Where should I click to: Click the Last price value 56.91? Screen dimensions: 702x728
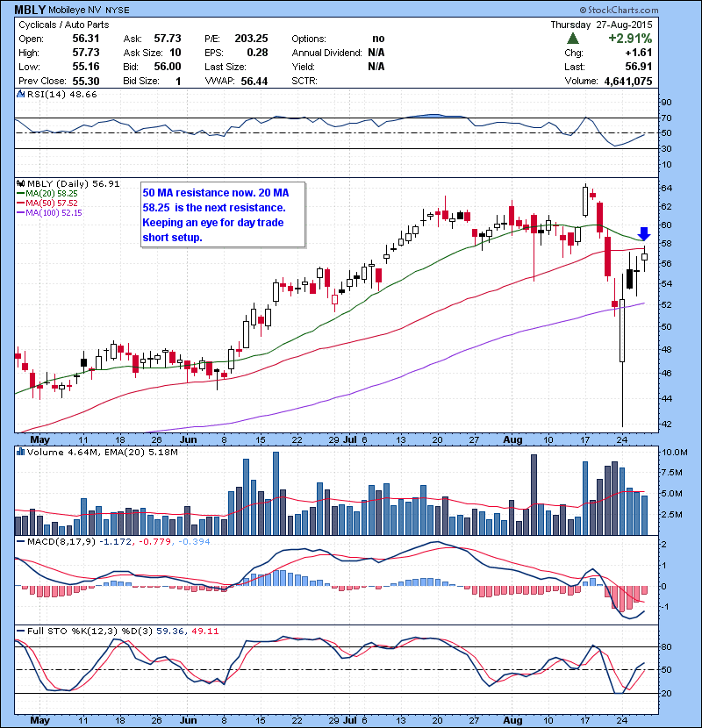point(639,67)
